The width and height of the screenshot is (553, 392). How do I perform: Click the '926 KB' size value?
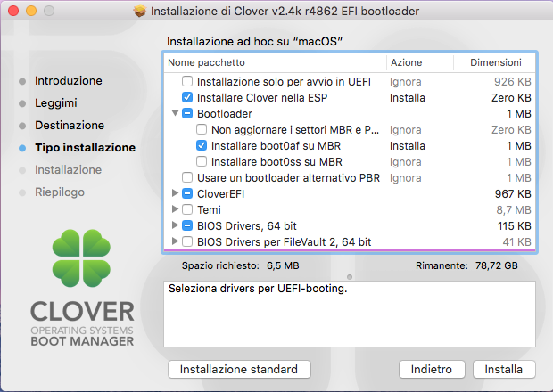tap(513, 82)
